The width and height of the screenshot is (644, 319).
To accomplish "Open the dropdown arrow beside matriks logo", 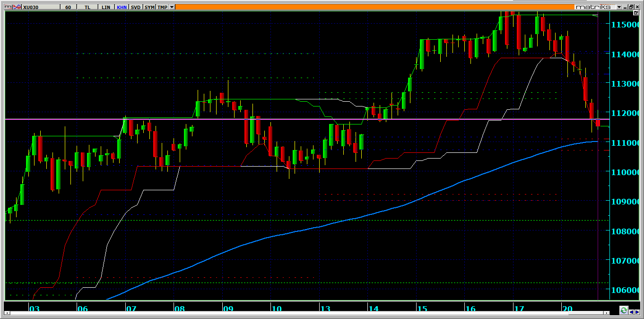I will [x=619, y=7].
